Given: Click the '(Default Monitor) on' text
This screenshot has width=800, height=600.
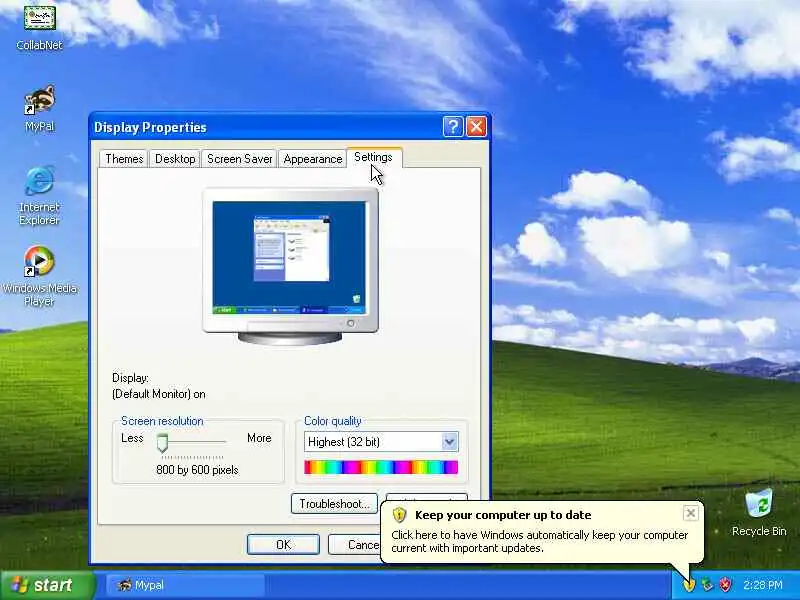Looking at the screenshot, I should [159, 394].
